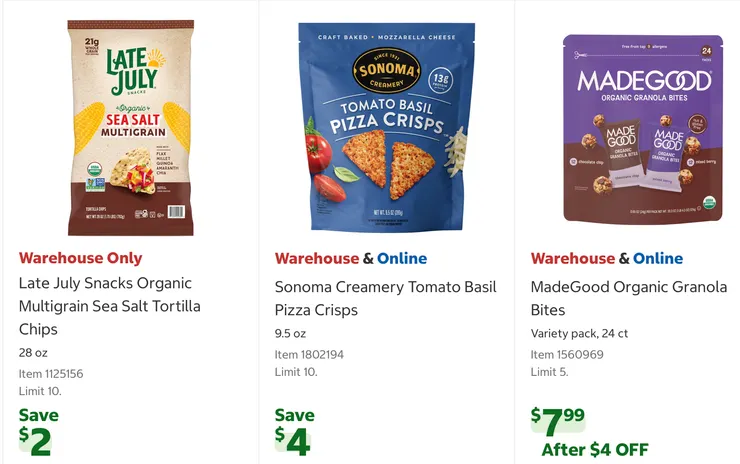Click the 28 oz size text

[x=33, y=352]
